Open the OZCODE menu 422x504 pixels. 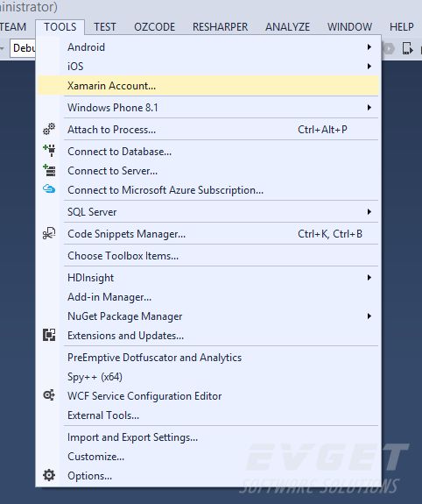[x=154, y=26]
